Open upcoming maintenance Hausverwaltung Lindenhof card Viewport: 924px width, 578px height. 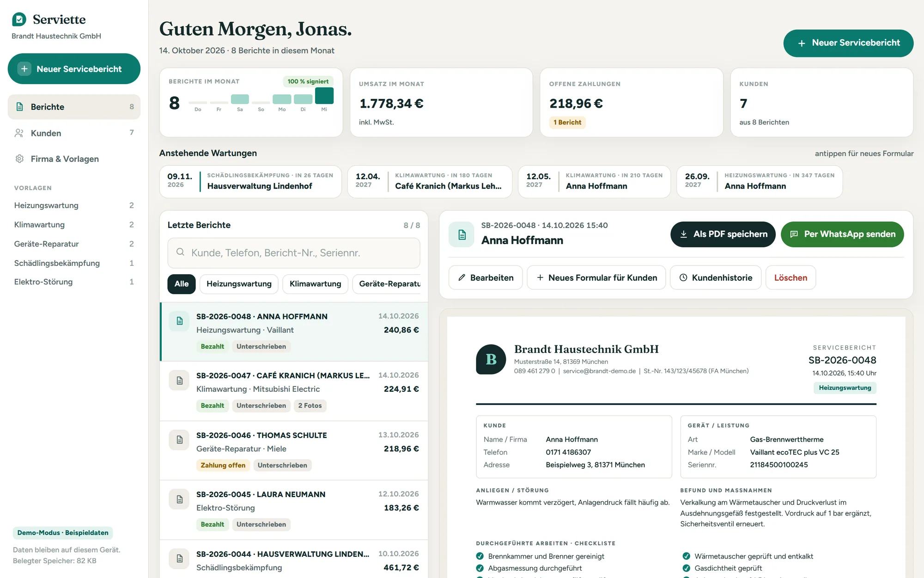click(250, 182)
